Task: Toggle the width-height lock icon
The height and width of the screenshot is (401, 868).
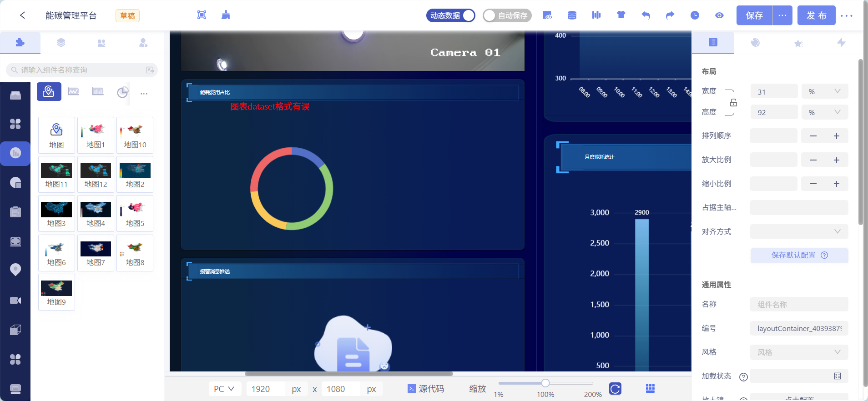Action: point(733,103)
